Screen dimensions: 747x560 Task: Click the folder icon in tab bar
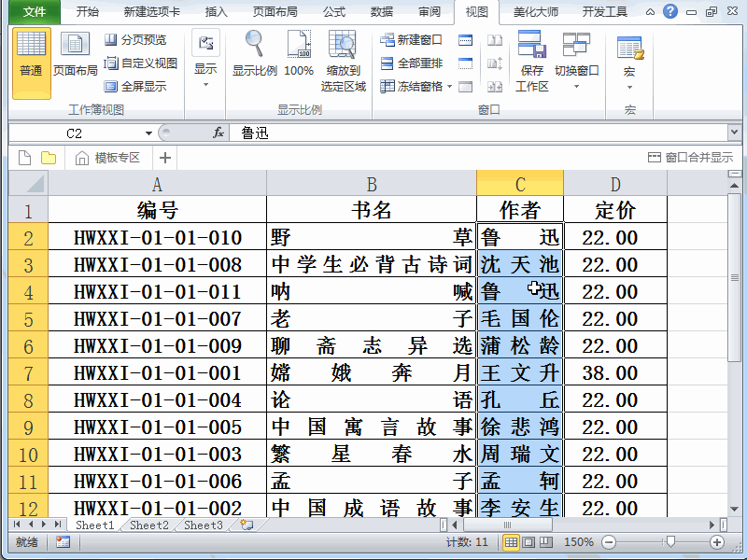[x=49, y=158]
